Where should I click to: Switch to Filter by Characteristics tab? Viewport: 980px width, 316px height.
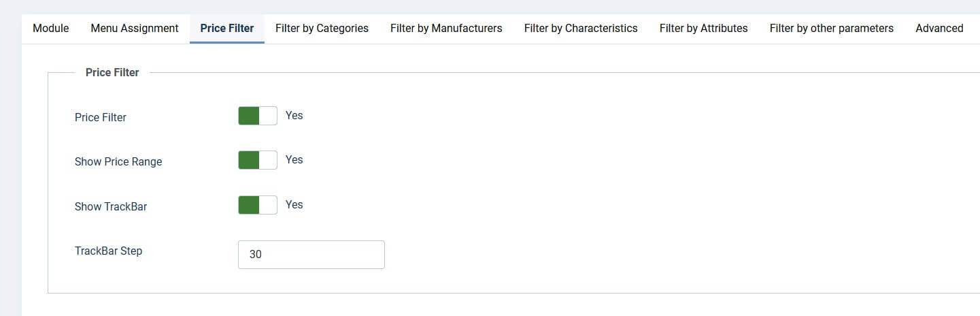[581, 29]
